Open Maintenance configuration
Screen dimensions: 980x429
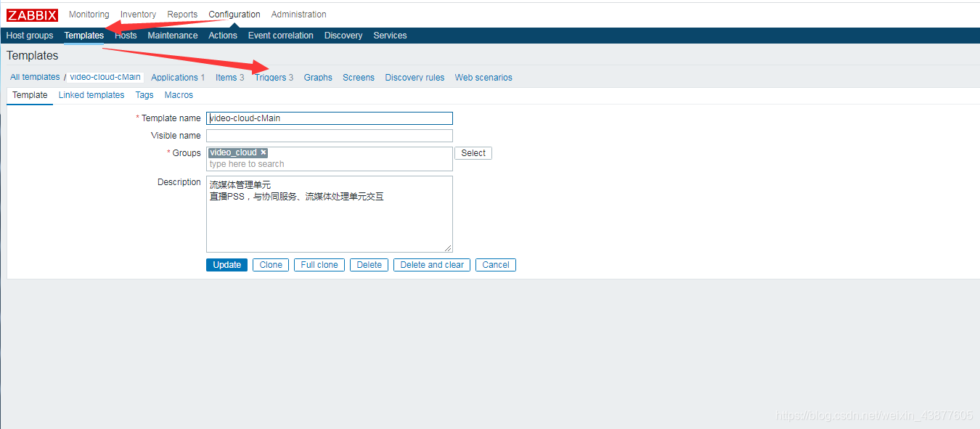[173, 36]
